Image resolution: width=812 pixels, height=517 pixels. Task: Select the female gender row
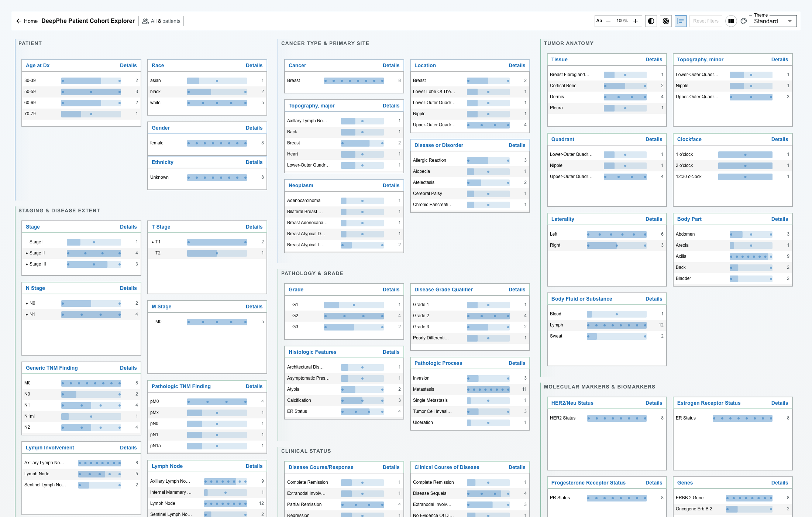point(207,143)
